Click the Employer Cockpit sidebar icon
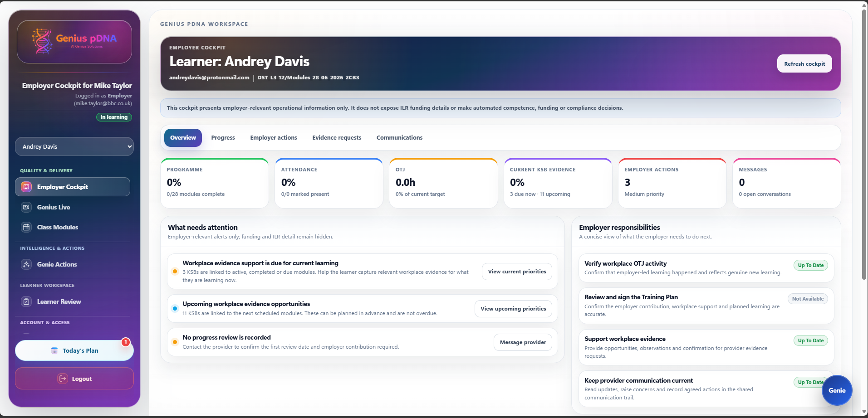Viewport: 868px width, 418px height. pyautogui.click(x=26, y=187)
